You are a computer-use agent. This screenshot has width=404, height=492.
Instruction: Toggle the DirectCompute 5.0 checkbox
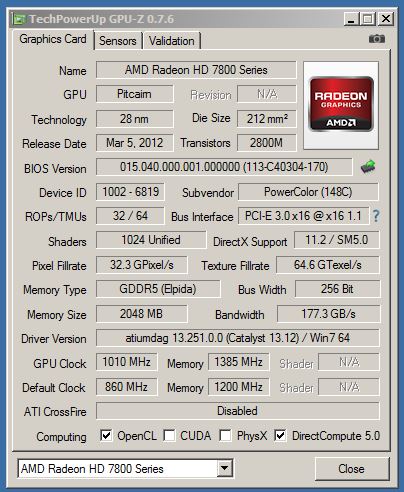tap(280, 435)
